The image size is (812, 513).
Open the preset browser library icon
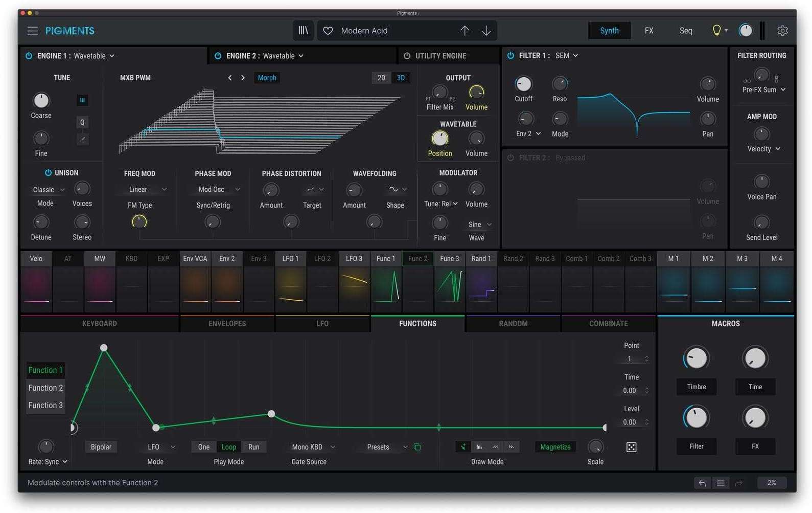[x=303, y=31]
